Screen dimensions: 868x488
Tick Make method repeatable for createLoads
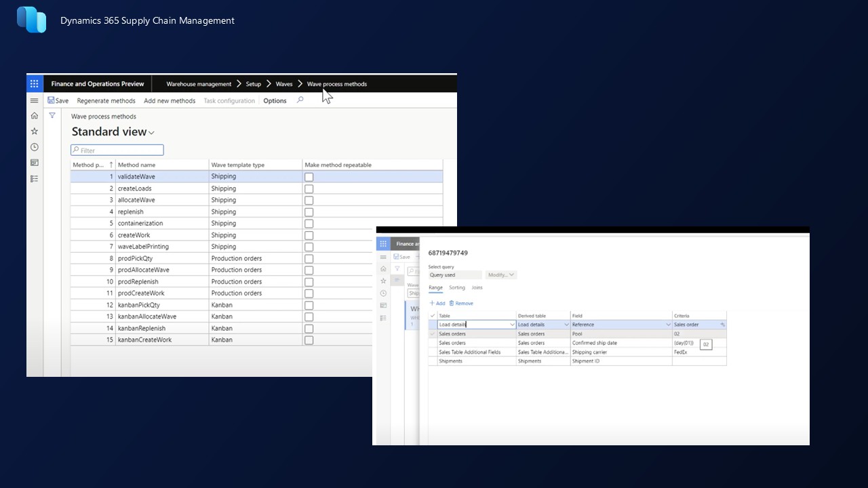click(x=309, y=188)
